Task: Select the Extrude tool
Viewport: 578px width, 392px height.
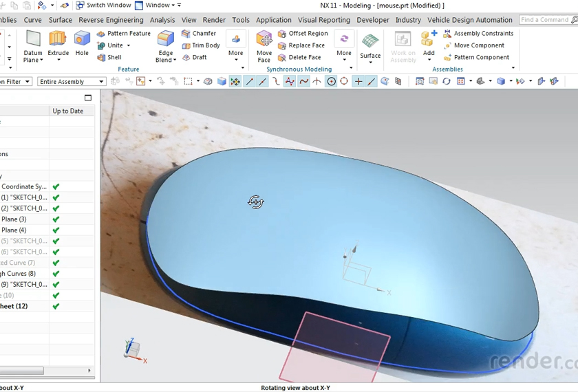Action: (58, 43)
